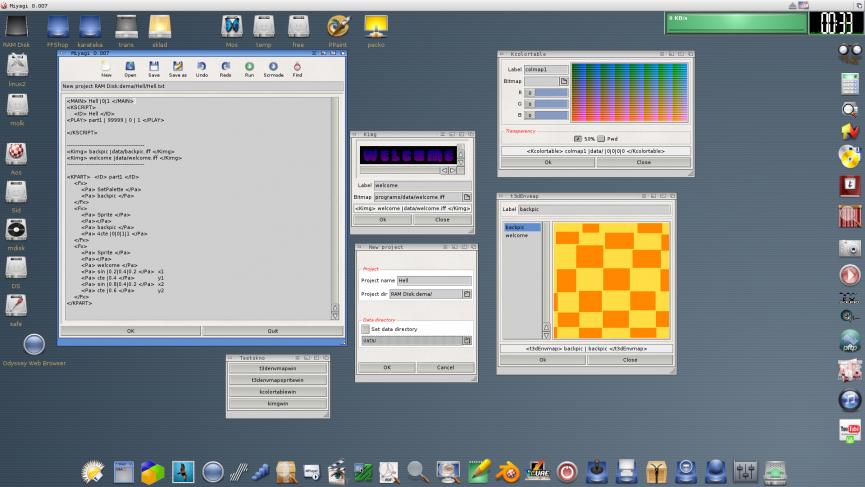Undo the last edit

point(201,68)
